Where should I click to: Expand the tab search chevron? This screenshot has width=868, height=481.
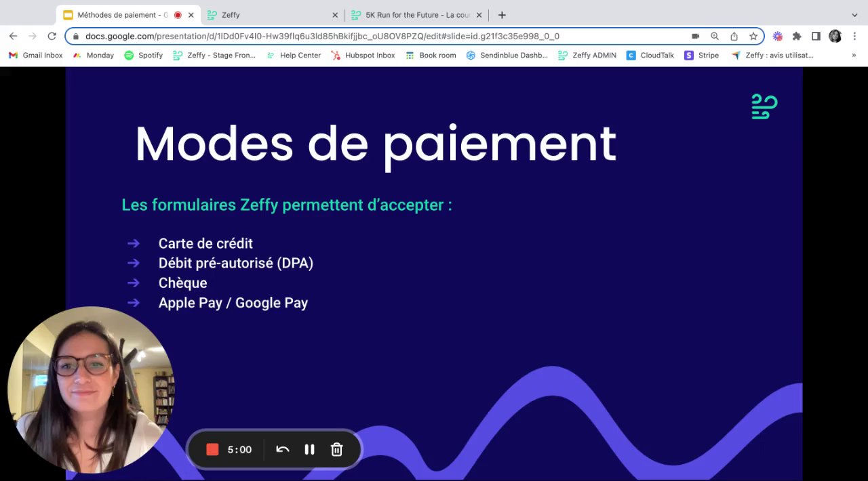tap(854, 15)
